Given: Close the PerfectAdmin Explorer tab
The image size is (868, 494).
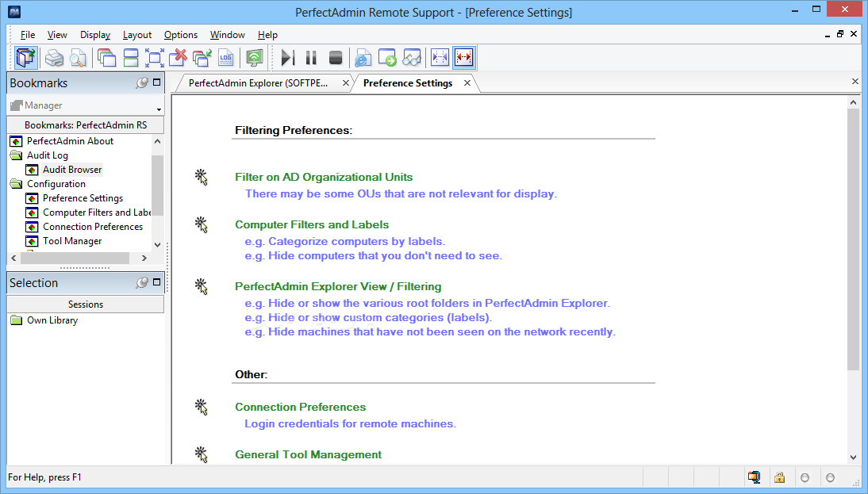Looking at the screenshot, I should click(345, 83).
